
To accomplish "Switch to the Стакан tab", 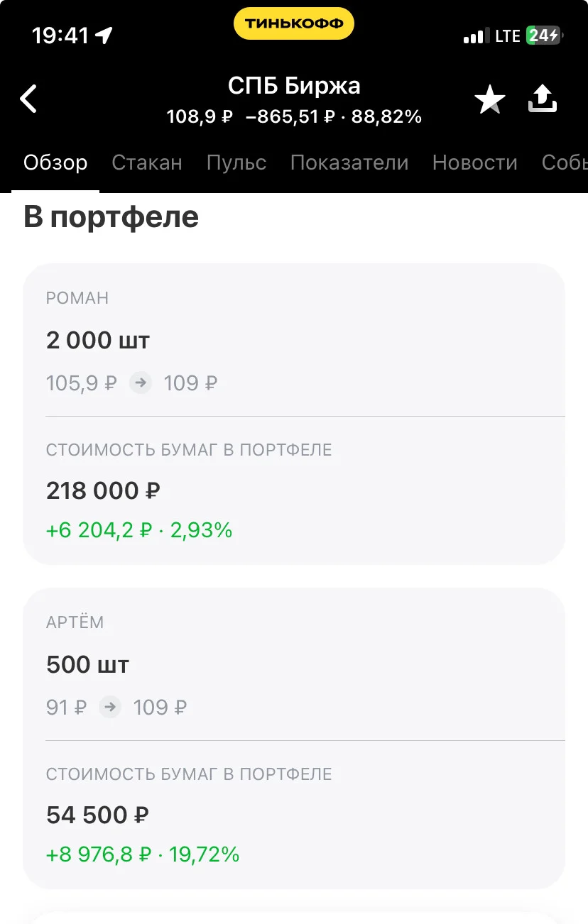I will pos(147,163).
